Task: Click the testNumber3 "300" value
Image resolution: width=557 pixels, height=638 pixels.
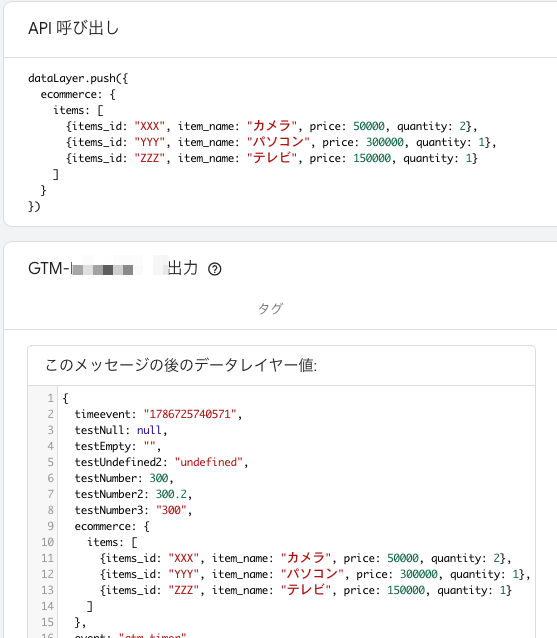Action: click(171, 510)
